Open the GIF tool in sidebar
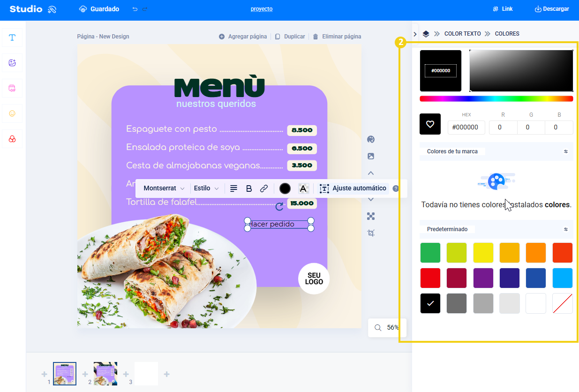The height and width of the screenshot is (392, 579). click(12, 88)
